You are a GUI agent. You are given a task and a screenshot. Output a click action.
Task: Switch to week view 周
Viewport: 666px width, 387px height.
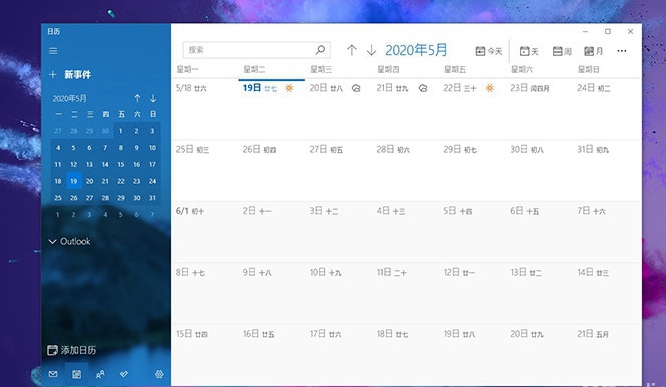[562, 51]
